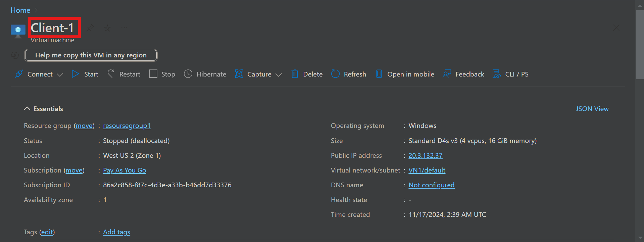Click the Time created value
The height and width of the screenshot is (242, 644).
click(447, 214)
